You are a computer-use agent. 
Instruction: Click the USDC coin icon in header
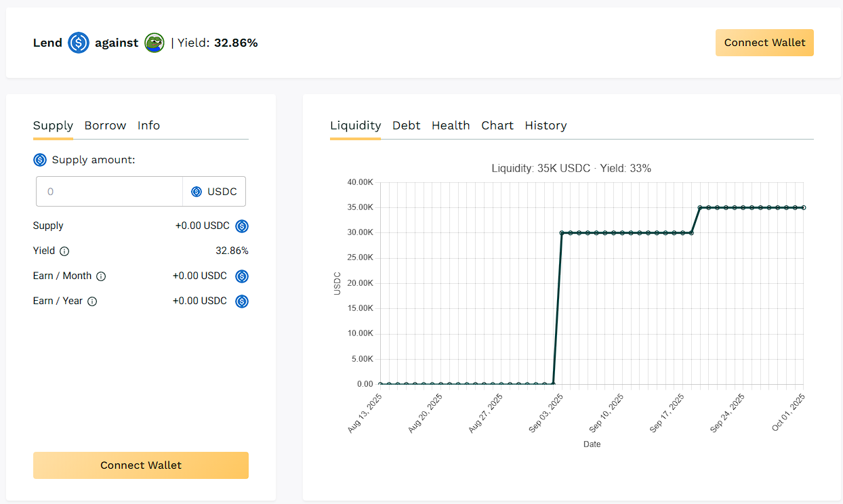(x=79, y=43)
